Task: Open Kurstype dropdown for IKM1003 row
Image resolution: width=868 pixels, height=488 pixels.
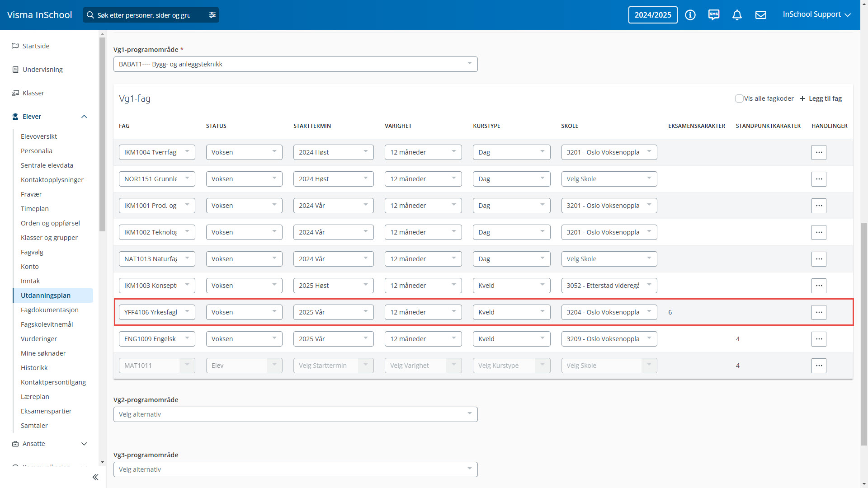Action: coord(511,286)
